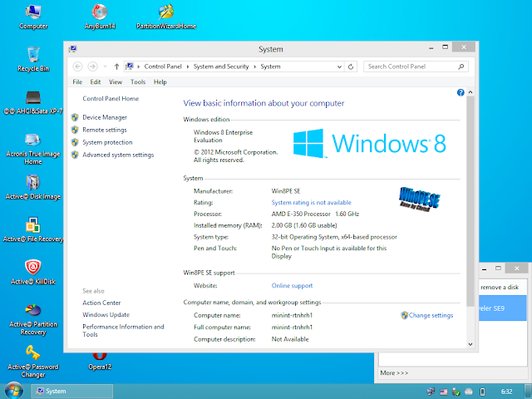Launch Opera12 from the desktop
The image size is (532, 399).
tap(100, 362)
